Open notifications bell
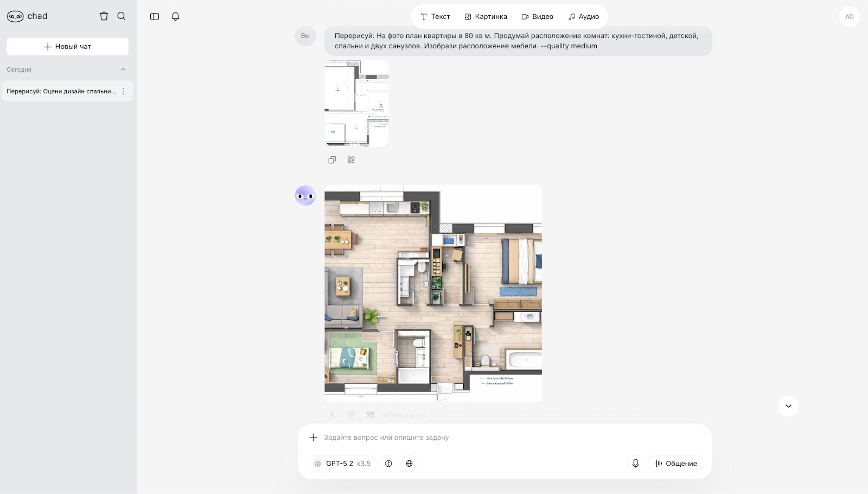Image resolution: width=868 pixels, height=494 pixels. 175,16
